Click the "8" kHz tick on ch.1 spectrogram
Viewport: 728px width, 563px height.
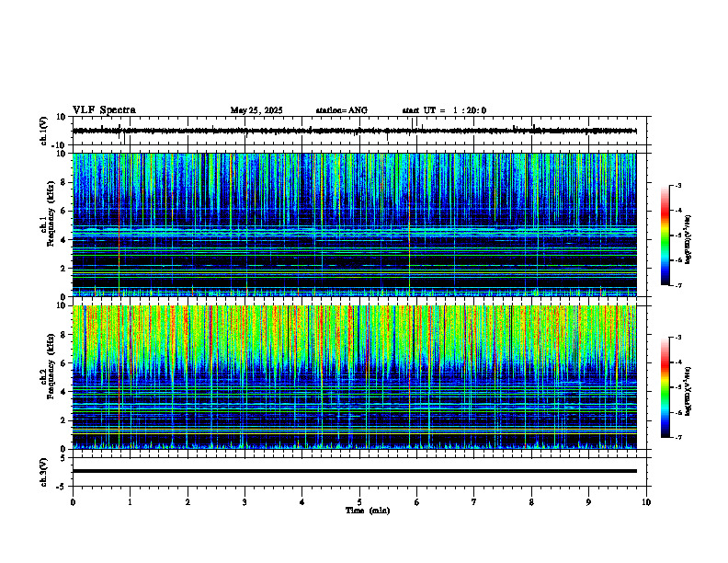tap(64, 182)
